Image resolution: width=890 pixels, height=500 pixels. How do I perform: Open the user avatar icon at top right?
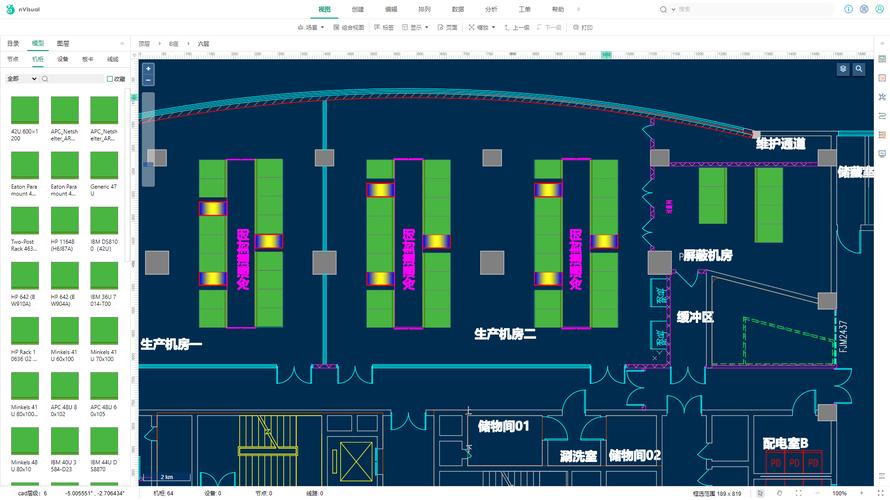[x=879, y=9]
